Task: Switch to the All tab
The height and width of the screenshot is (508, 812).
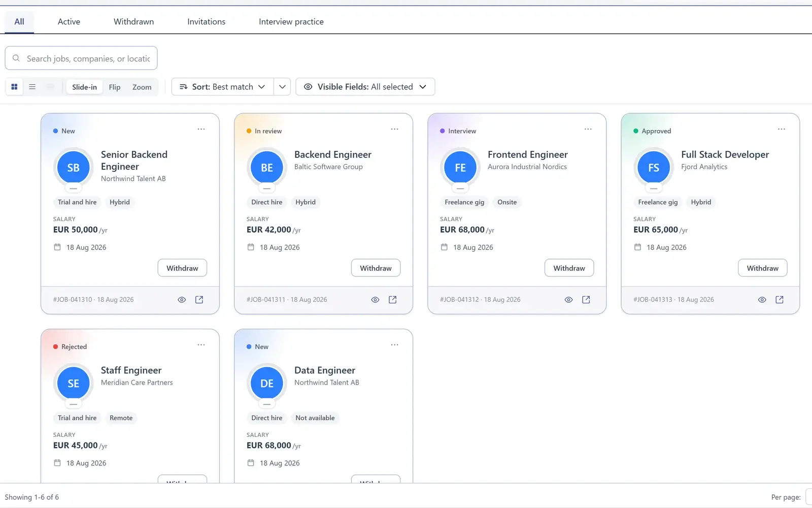Action: pos(19,22)
